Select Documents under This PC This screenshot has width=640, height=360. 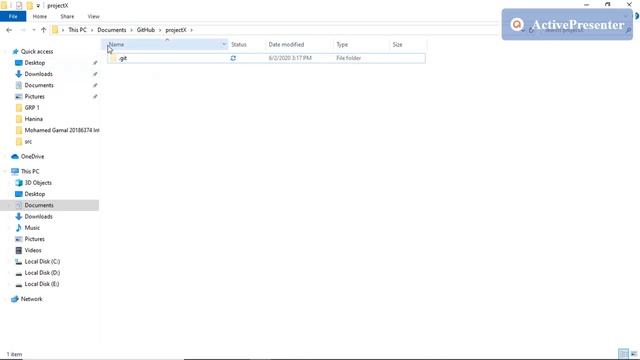click(x=39, y=205)
